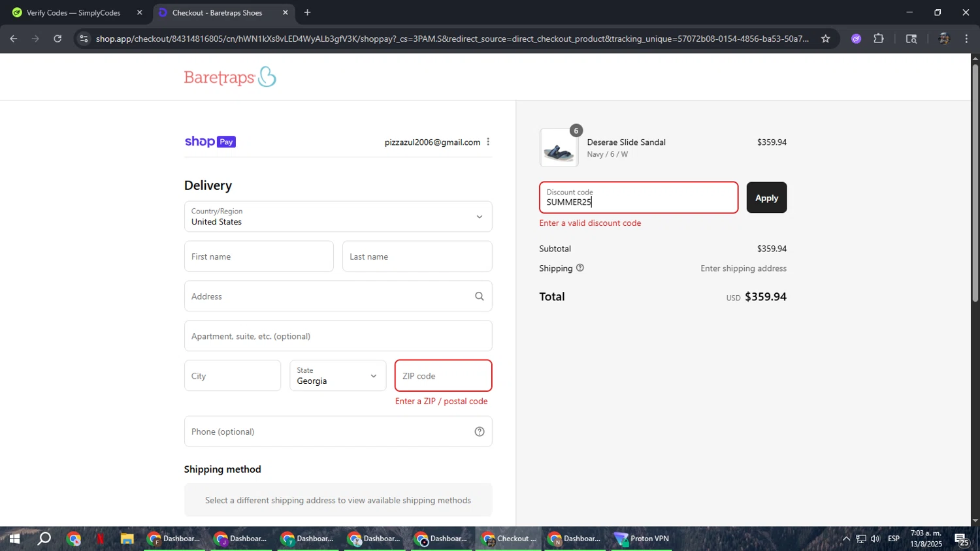
Task: Click the browser address bar URL
Action: pyautogui.click(x=452, y=39)
